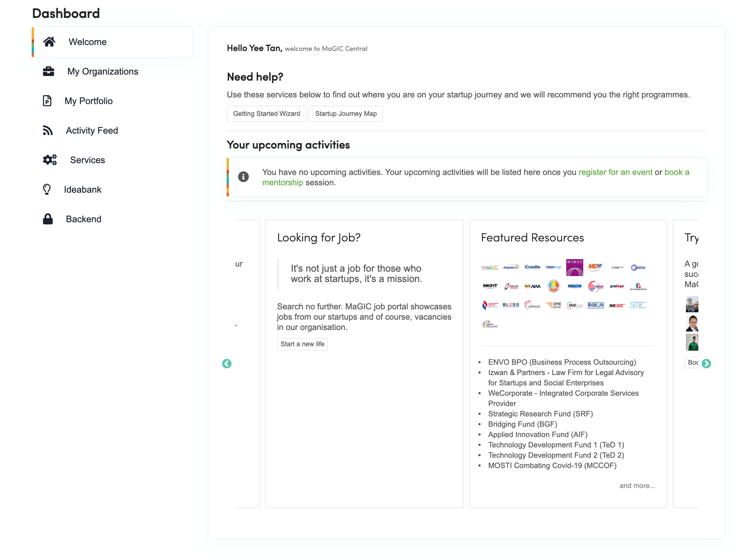The width and height of the screenshot is (756, 560).
Task: Open WeCorporate Integrated Corporate Services resource
Action: pyautogui.click(x=563, y=398)
